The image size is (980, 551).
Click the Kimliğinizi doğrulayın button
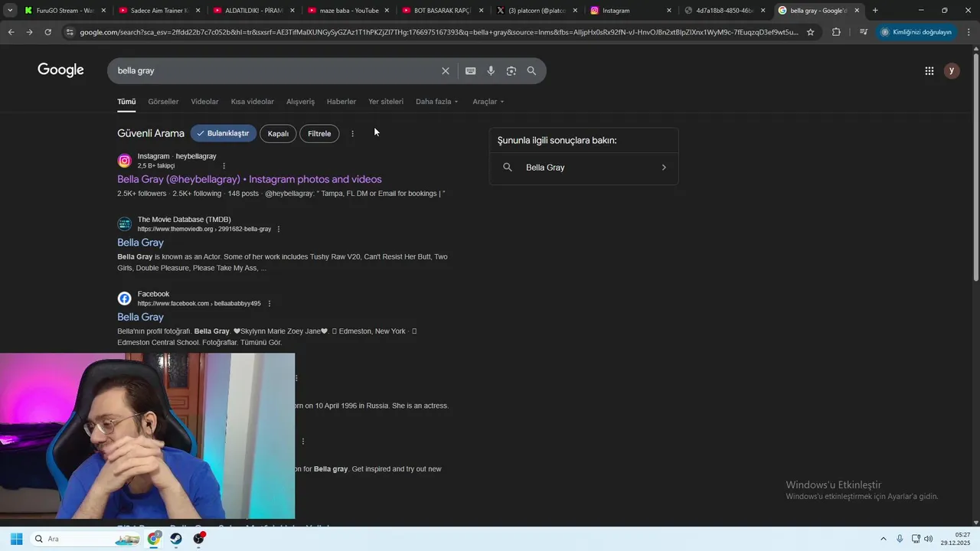click(916, 32)
